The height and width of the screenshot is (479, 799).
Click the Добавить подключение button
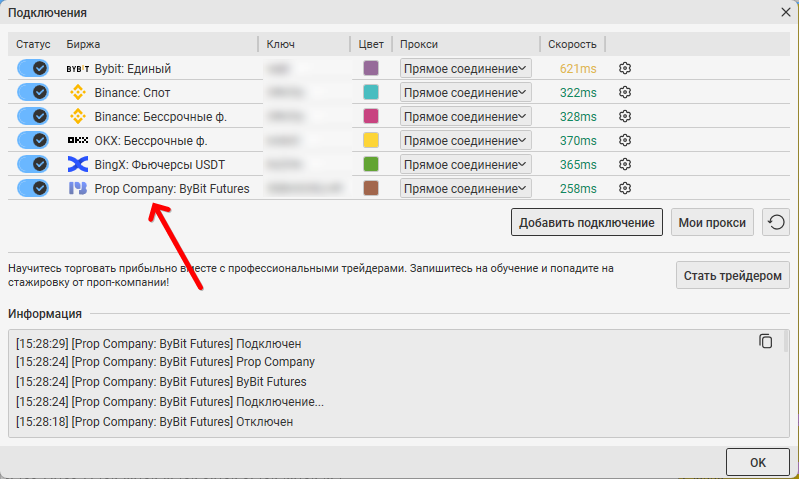coord(587,222)
